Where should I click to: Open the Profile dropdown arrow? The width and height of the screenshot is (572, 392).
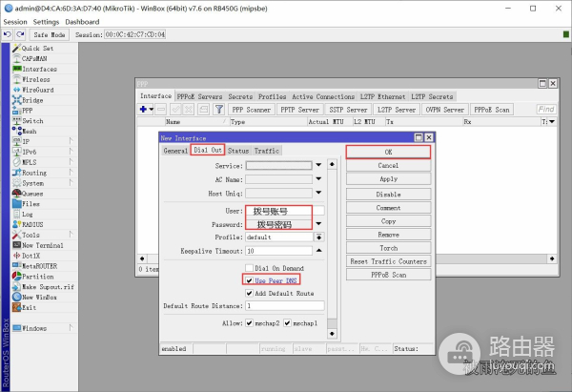[318, 237]
